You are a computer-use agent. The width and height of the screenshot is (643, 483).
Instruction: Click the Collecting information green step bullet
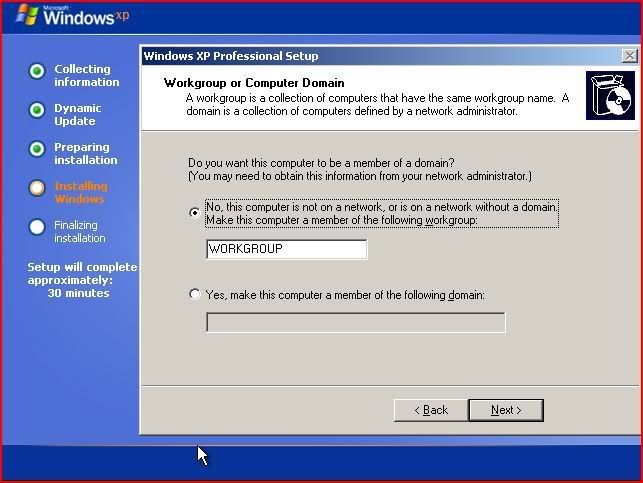click(37, 71)
